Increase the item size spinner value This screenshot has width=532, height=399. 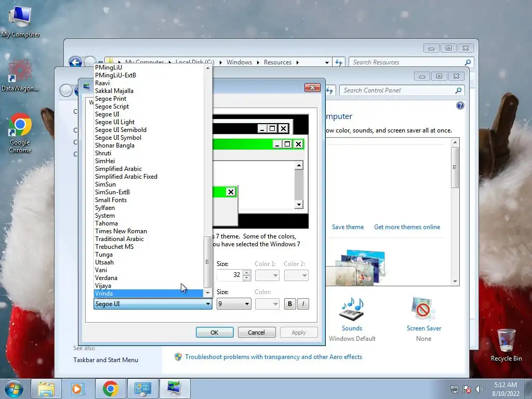[x=247, y=272]
